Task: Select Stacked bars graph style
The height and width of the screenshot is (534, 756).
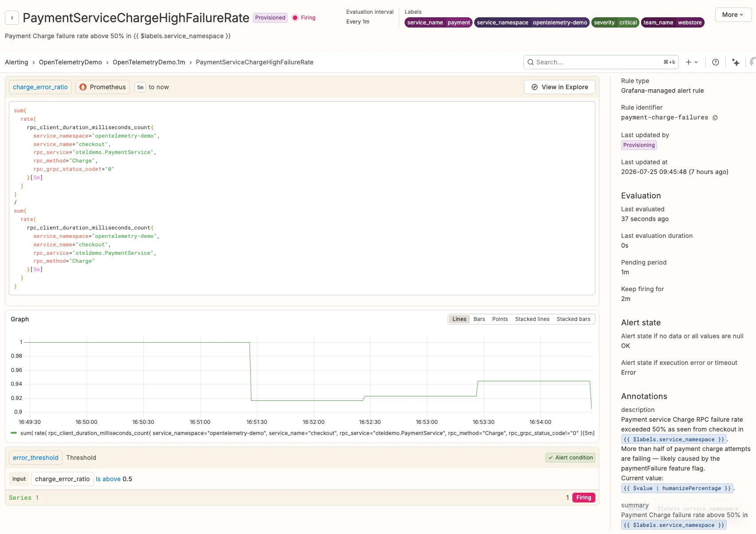Action: [x=574, y=319]
